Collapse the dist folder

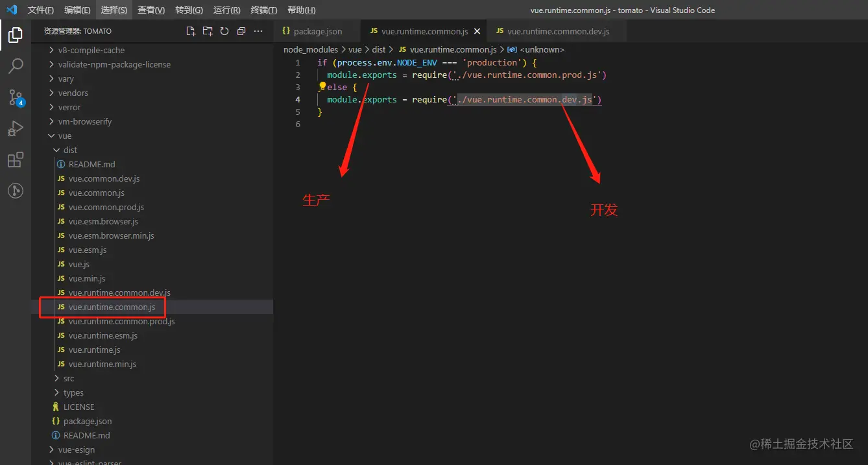pyautogui.click(x=70, y=150)
